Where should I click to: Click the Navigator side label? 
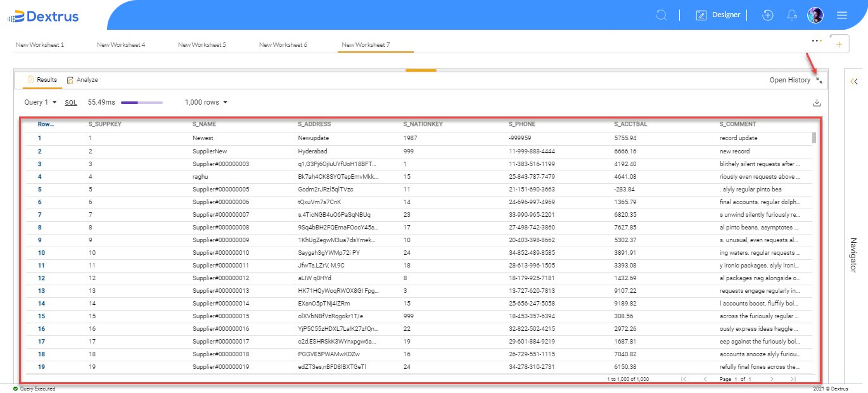point(853,255)
